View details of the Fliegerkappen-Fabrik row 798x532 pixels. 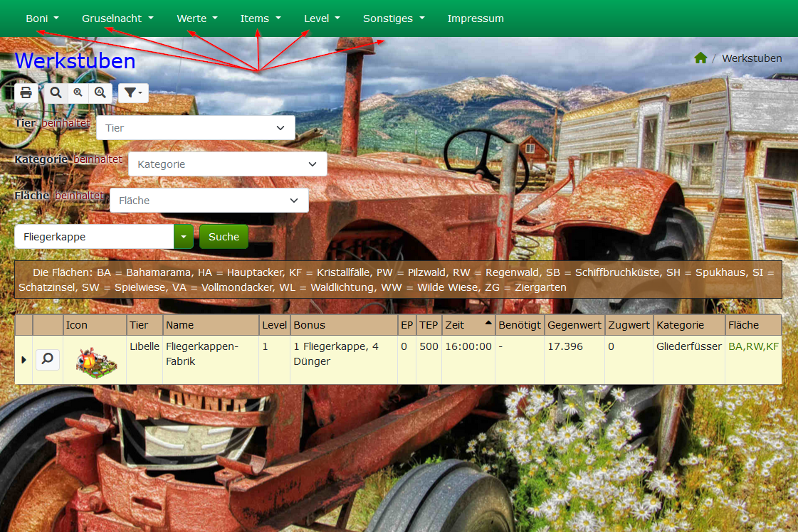click(x=47, y=360)
